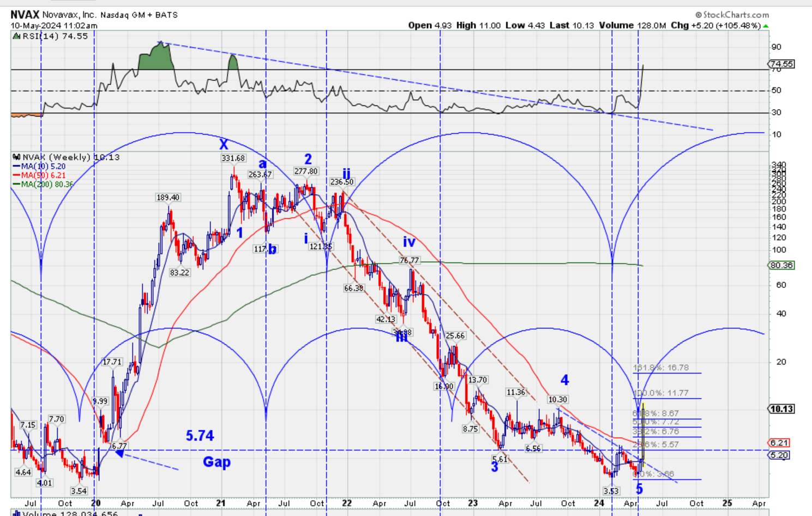Screen dimensions: 812x516
Task: Click the 9.99 price label
Action: (100, 401)
